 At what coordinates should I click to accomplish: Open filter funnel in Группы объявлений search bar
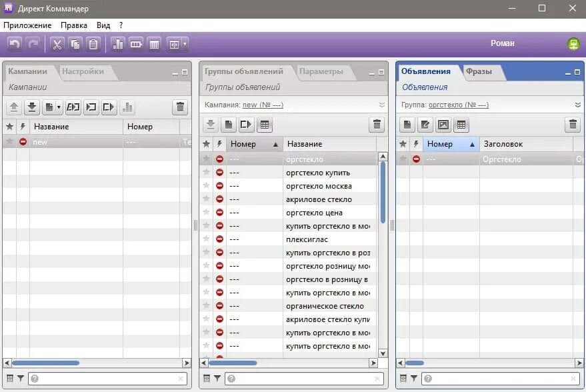[217, 379]
